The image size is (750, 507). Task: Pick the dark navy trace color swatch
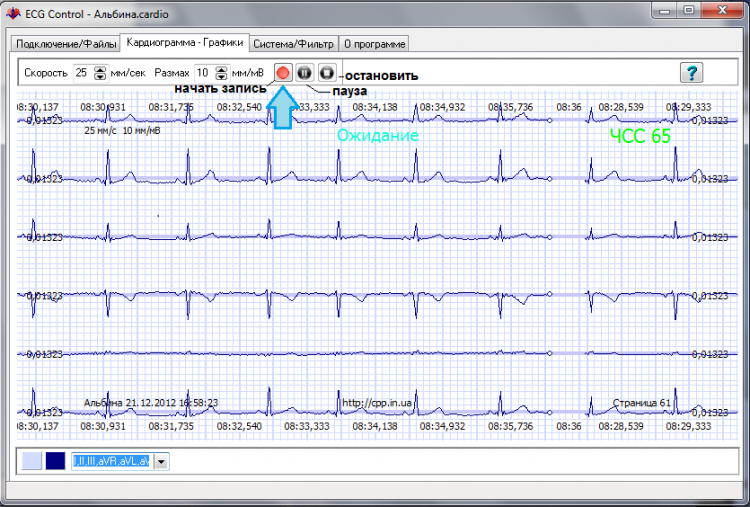(x=55, y=461)
